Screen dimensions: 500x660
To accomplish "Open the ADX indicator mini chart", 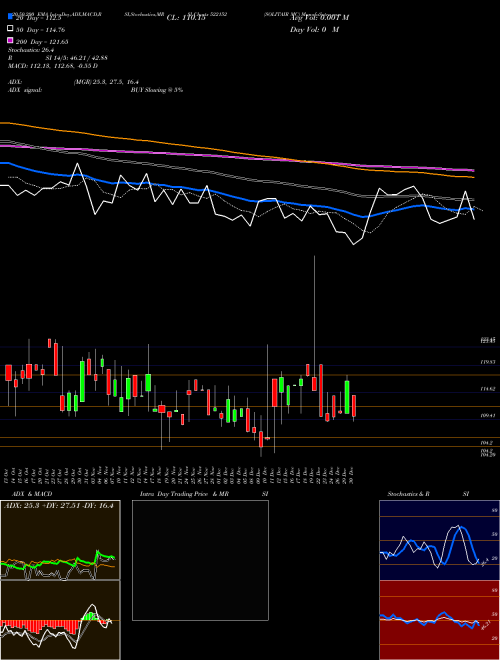I will 60,540.
